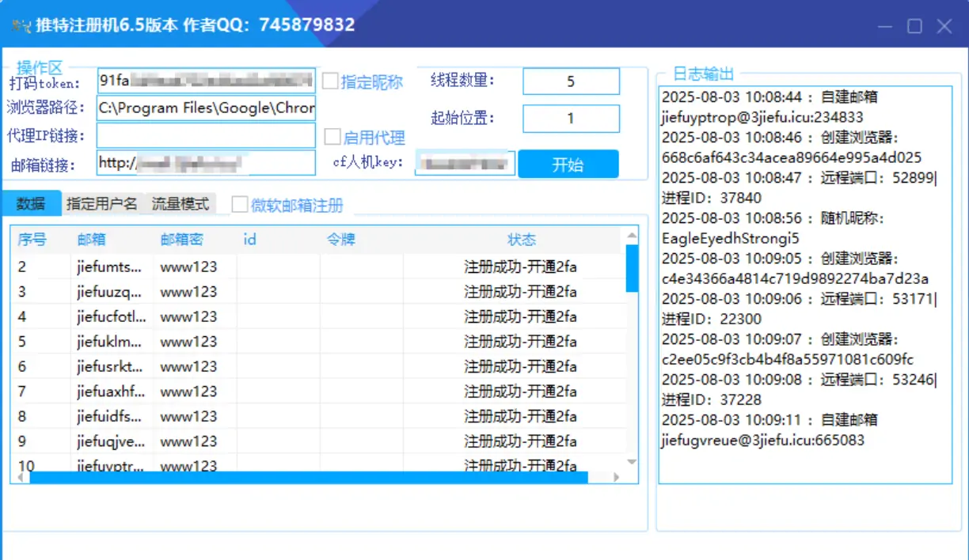Select row 5 email jiefuklm...

click(x=110, y=342)
